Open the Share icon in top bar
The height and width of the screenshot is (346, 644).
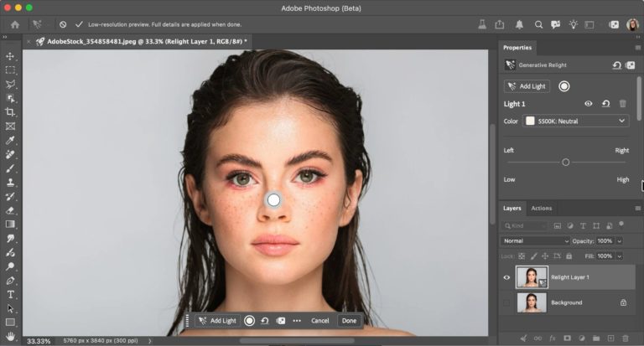point(500,24)
